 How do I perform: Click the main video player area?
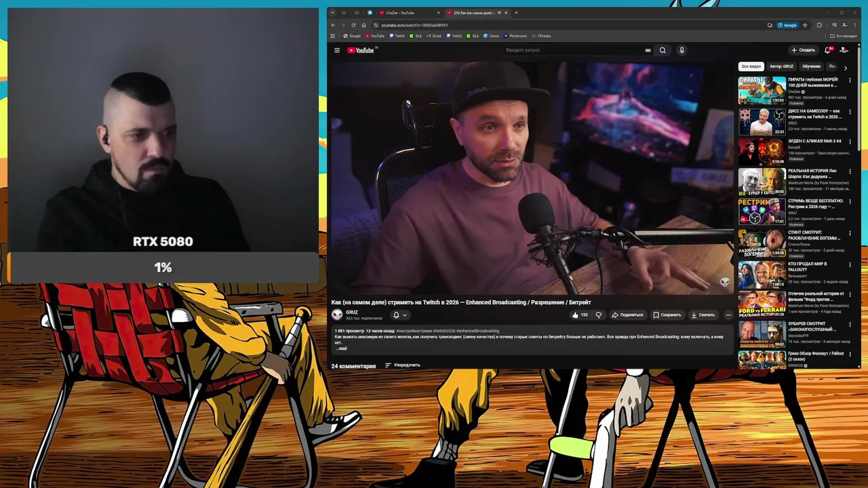pyautogui.click(x=532, y=178)
